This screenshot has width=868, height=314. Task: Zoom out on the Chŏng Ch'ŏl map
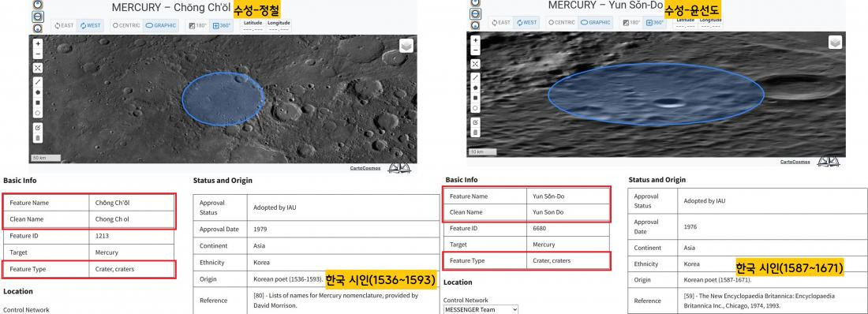38,54
